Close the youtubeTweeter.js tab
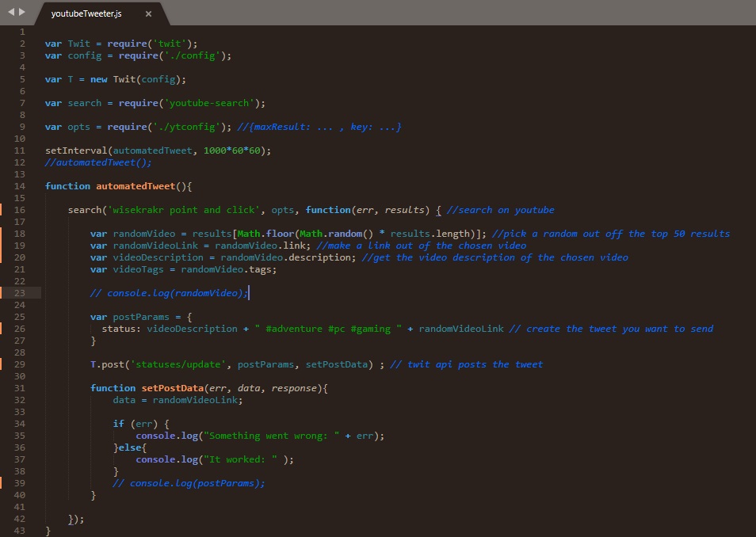The image size is (756, 537). point(148,14)
